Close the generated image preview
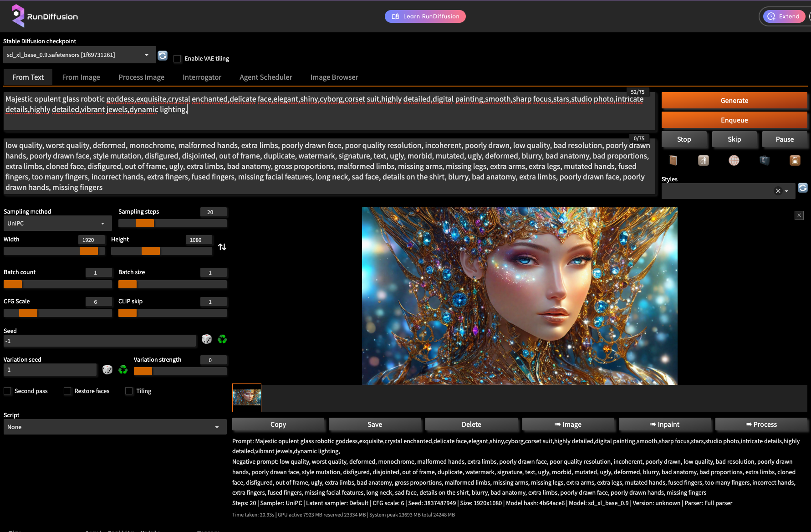 (799, 215)
